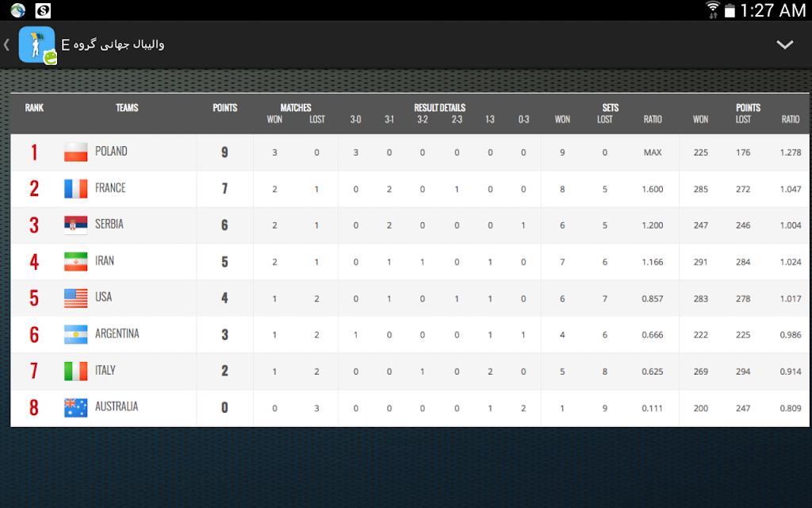This screenshot has height=508, width=812.
Task: Tap the ITALY team name
Action: click(105, 371)
